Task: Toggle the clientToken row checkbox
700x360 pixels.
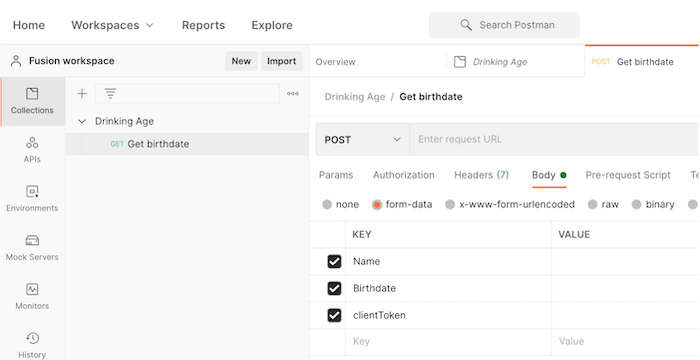Action: 334,316
